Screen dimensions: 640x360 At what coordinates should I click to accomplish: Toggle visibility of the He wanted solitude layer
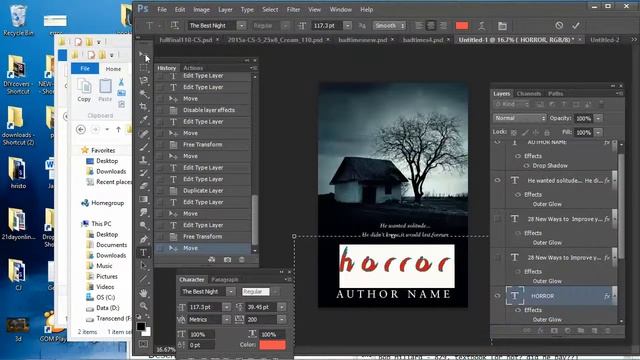pyautogui.click(x=497, y=180)
